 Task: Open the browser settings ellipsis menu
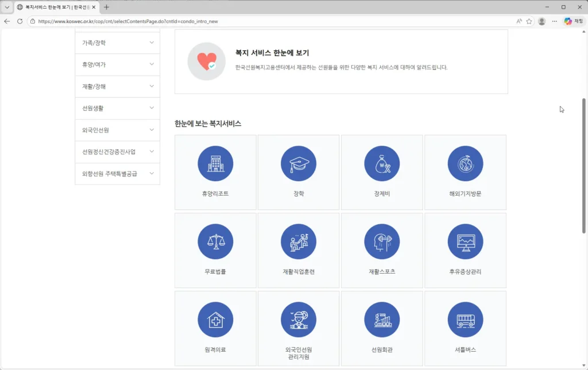pos(554,21)
